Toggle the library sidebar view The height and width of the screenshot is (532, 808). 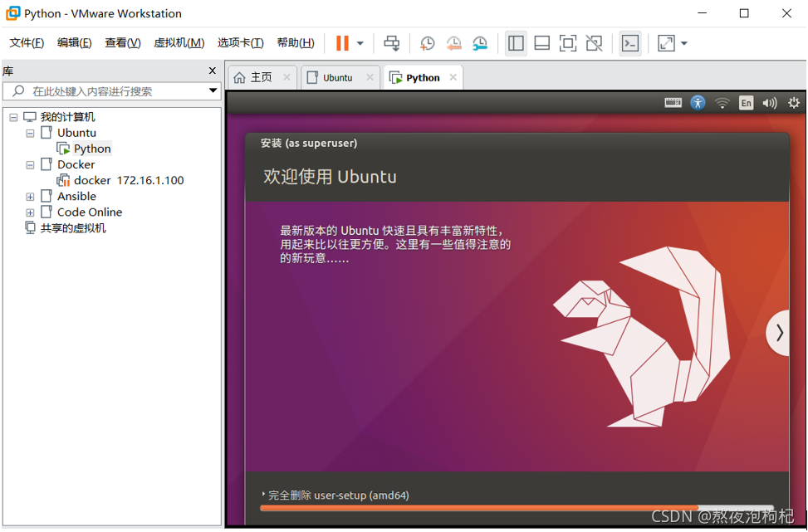tap(516, 43)
